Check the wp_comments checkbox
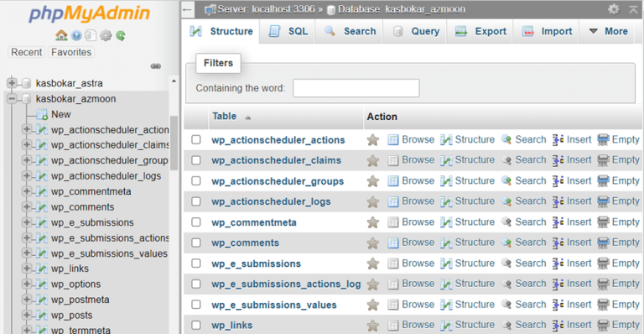Image resolution: width=644 pixels, height=334 pixels. tap(196, 243)
